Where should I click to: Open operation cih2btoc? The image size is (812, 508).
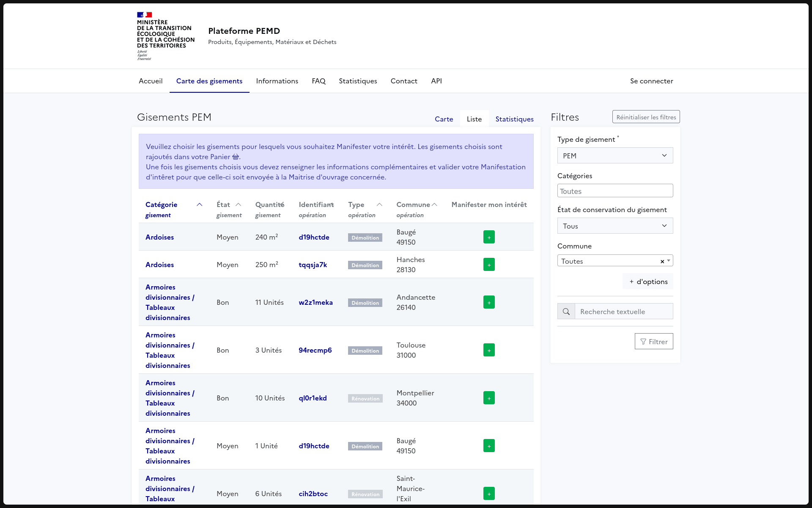point(313,494)
